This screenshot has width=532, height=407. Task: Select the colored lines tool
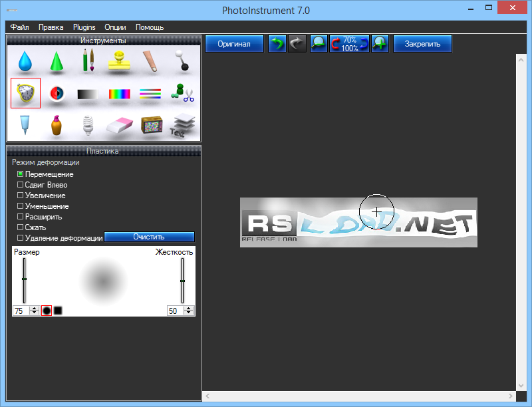click(150, 94)
